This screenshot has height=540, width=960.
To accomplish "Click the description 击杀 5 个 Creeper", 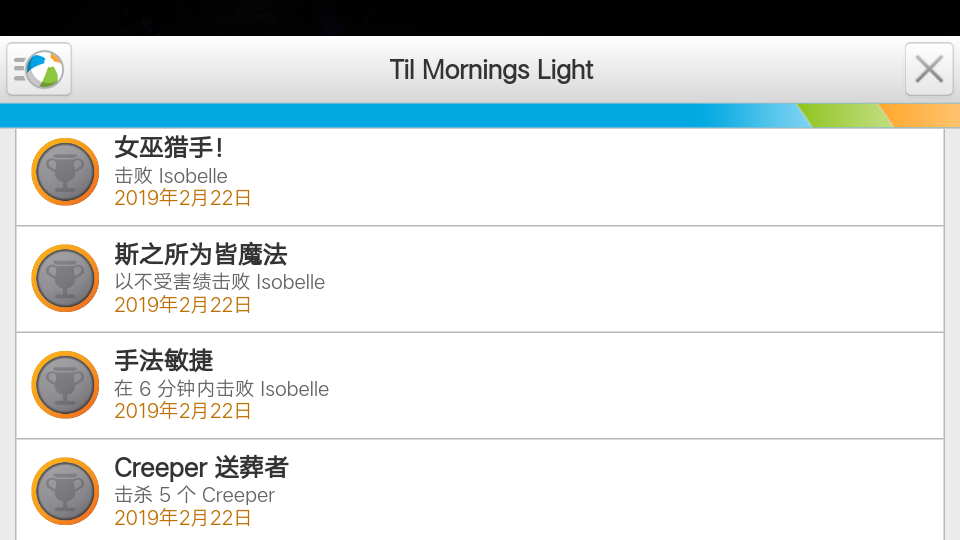I will pyautogui.click(x=195, y=495).
